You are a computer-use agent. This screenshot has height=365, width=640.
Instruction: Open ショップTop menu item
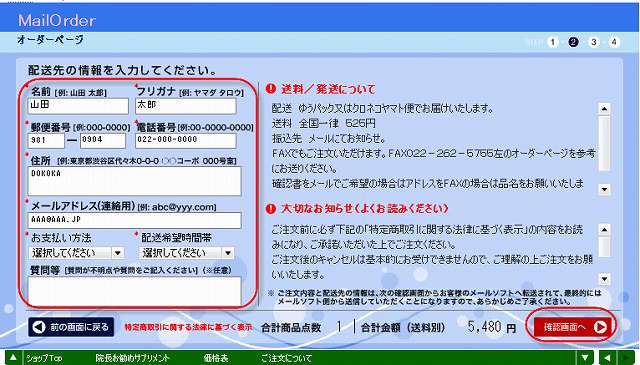pyautogui.click(x=44, y=358)
